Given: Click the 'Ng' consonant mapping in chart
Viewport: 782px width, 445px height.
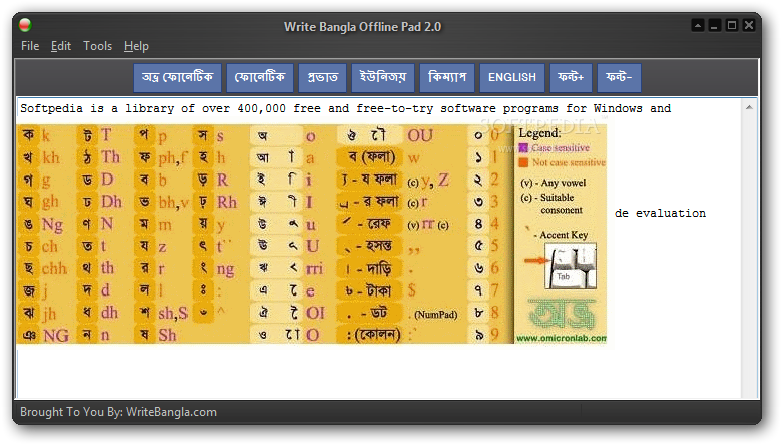Looking at the screenshot, I should (52, 225).
